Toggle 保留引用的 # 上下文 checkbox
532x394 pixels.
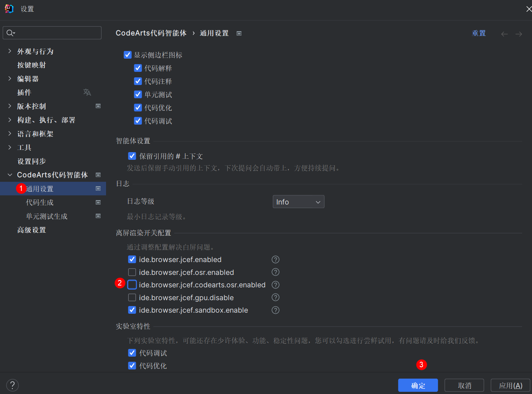tap(132, 156)
